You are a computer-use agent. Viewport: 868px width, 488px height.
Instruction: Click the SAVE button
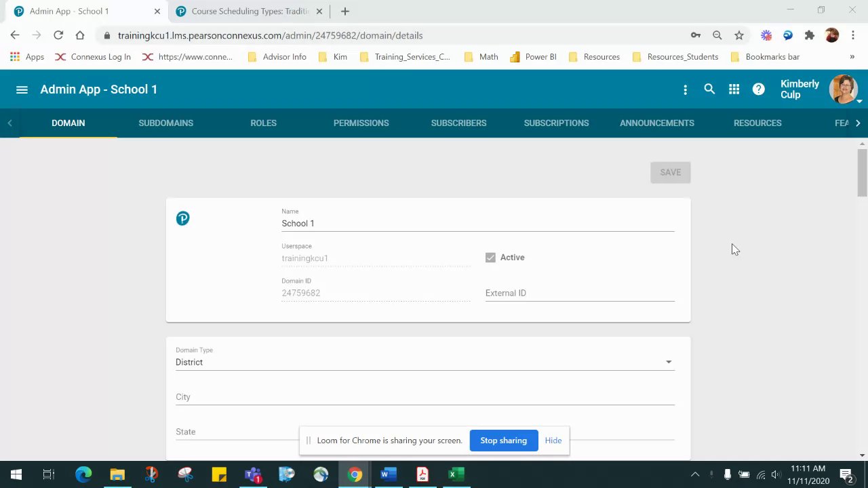click(x=670, y=172)
